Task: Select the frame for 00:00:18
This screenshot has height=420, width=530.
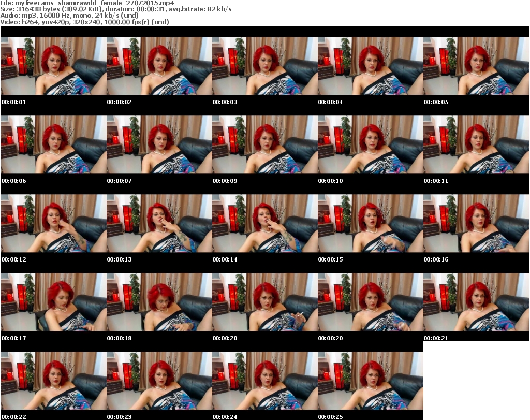Action: point(159,302)
